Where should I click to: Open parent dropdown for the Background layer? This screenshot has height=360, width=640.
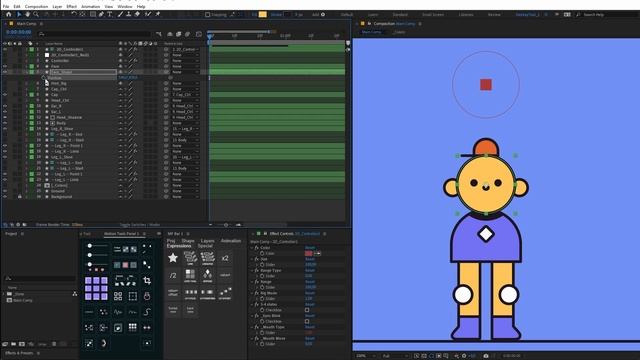tap(185, 197)
